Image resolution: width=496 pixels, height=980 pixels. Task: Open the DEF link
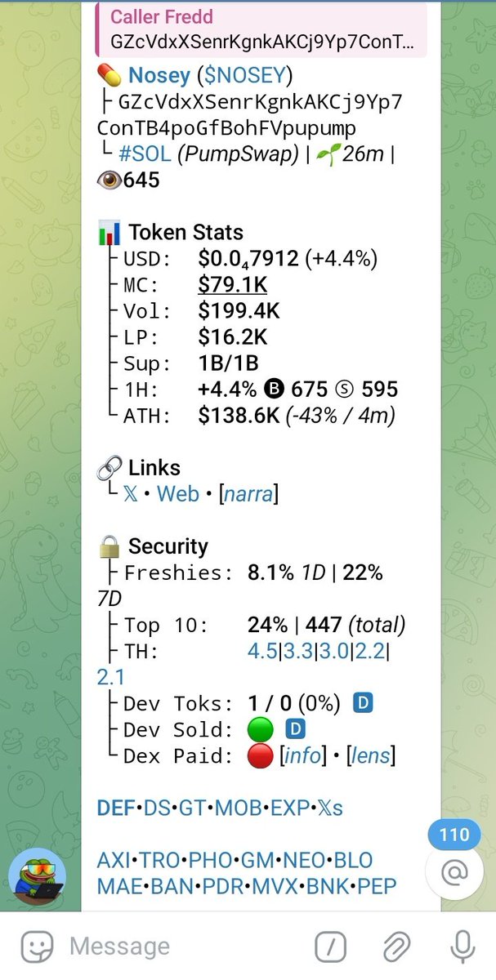coord(116,808)
